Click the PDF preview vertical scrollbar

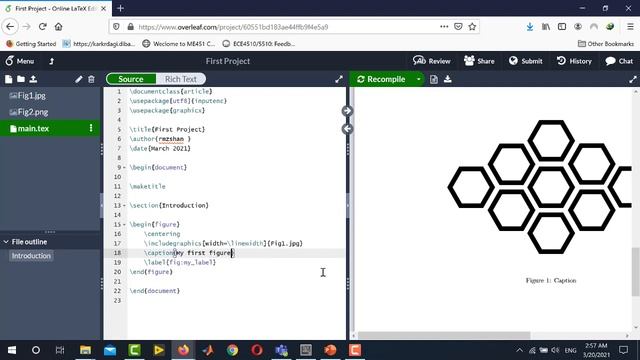coord(635,271)
